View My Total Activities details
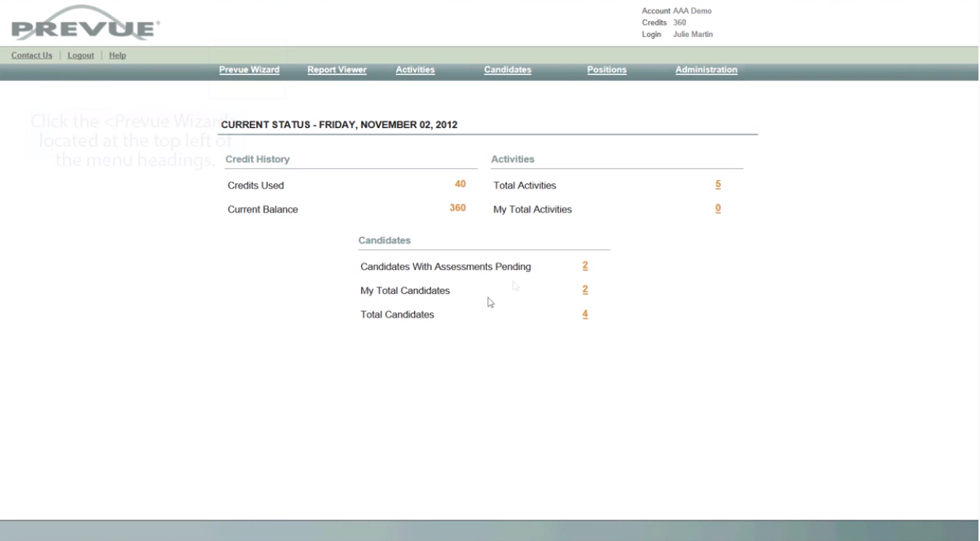 716,209
